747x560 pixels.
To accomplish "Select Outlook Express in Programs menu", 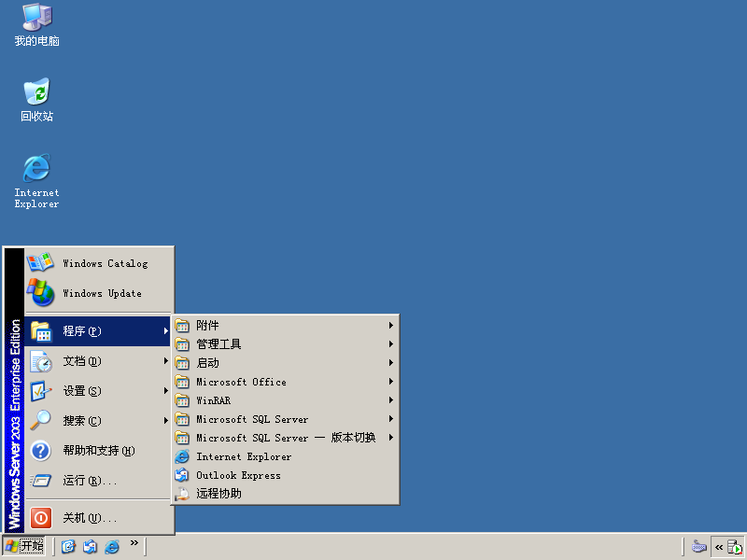I will point(285,475).
